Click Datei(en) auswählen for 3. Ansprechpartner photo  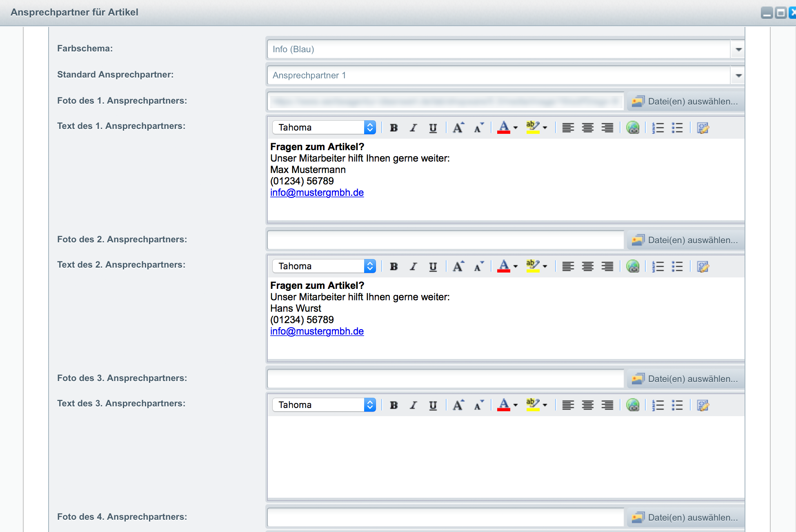point(686,379)
